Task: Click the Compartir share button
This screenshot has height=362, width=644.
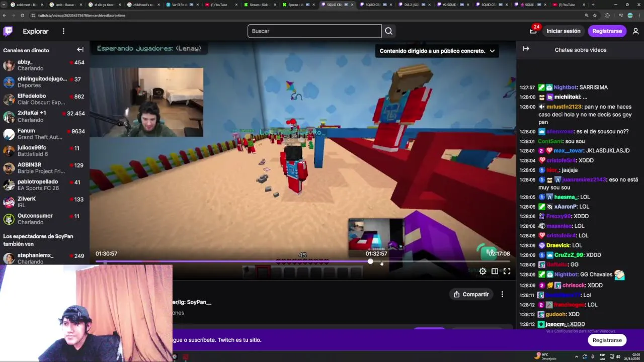Action: [x=471, y=294]
